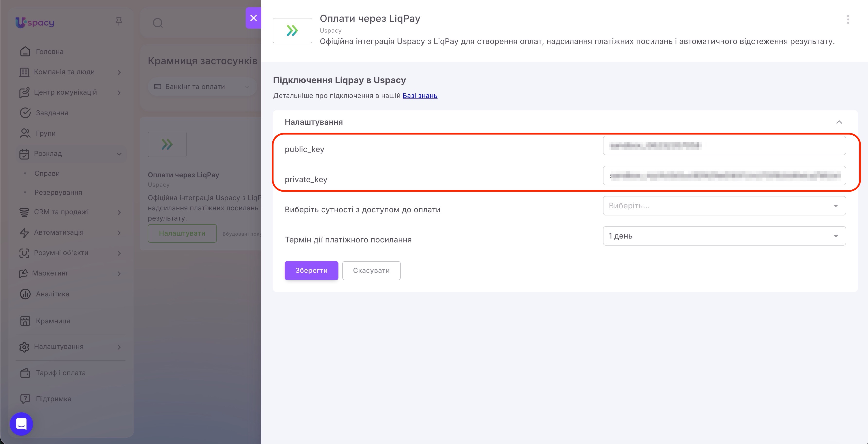868x444 pixels.
Task: Click the Аналітика chart icon
Action: tap(25, 294)
